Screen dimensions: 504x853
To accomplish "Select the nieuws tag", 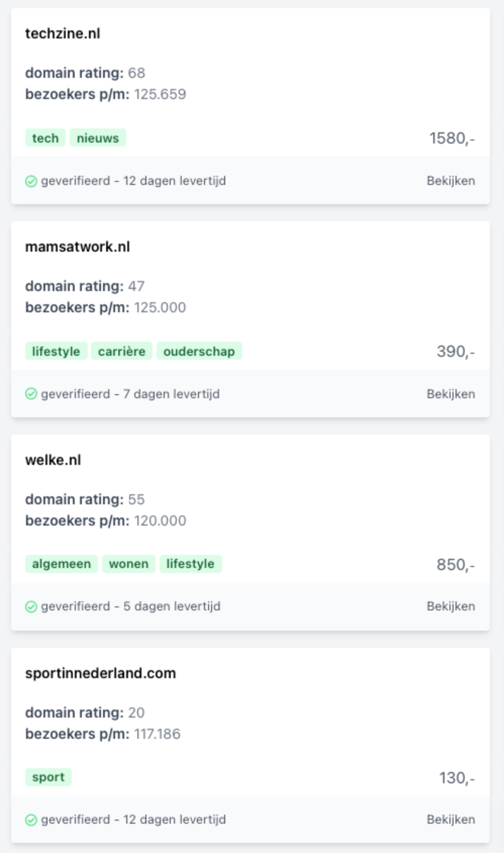I will [97, 138].
